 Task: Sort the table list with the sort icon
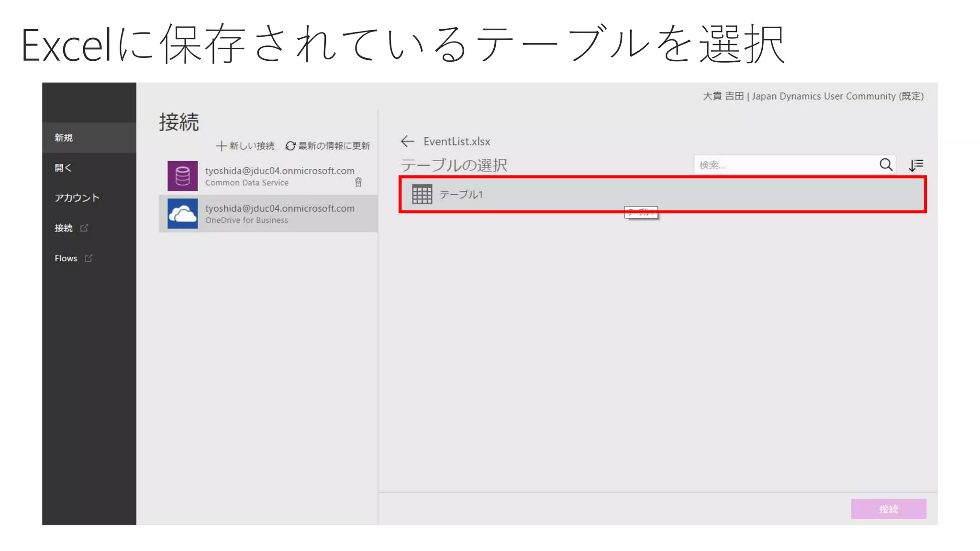916,165
